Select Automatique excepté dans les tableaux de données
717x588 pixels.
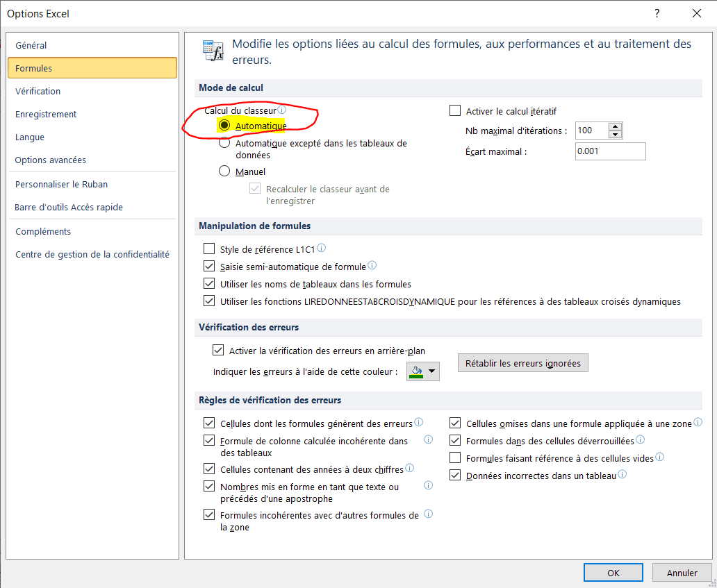(224, 143)
